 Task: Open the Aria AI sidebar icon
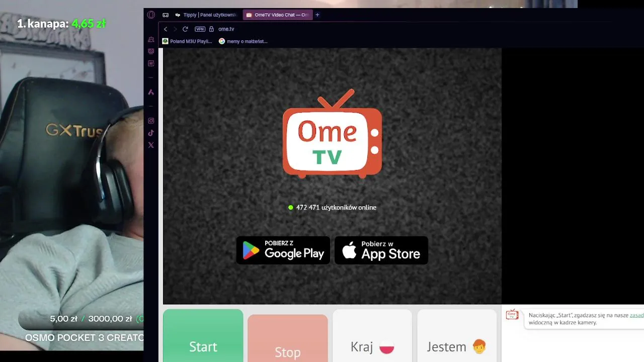[x=151, y=92]
